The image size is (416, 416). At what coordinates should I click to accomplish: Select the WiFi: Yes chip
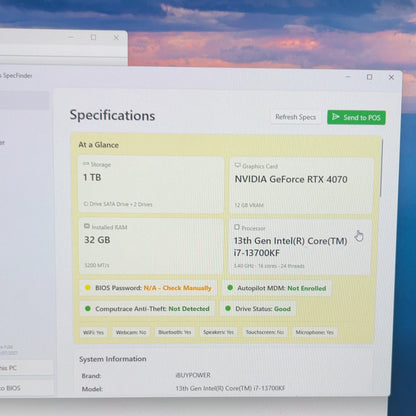point(93,332)
